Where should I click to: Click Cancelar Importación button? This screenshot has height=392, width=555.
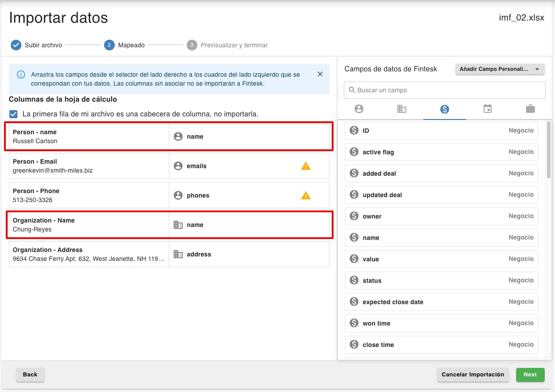point(472,375)
